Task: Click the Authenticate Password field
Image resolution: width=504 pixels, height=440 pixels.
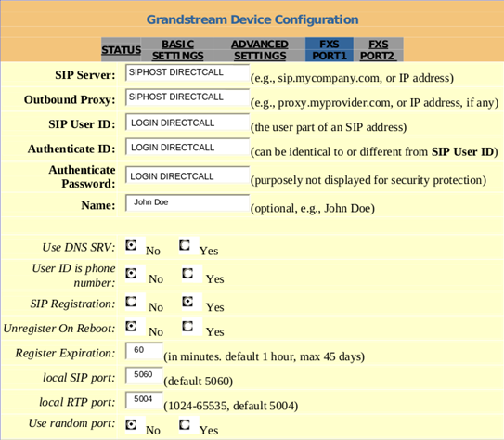Action: (187, 175)
